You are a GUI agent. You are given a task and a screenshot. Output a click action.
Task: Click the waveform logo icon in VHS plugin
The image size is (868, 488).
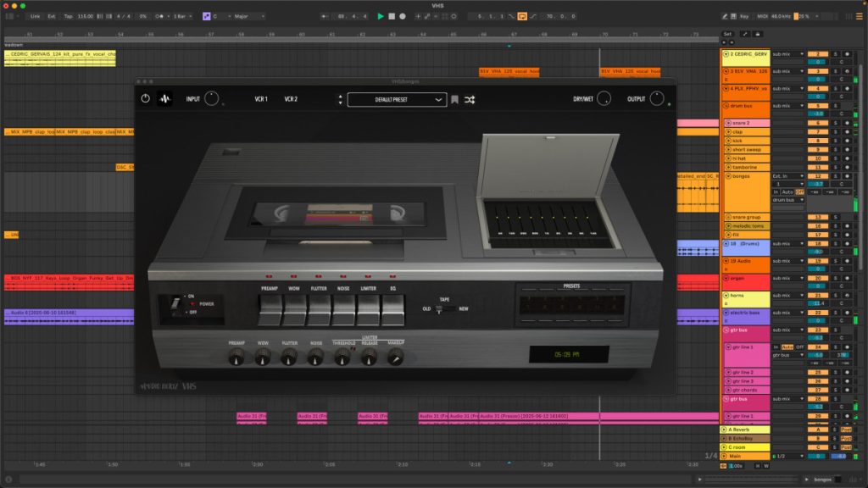click(x=164, y=98)
